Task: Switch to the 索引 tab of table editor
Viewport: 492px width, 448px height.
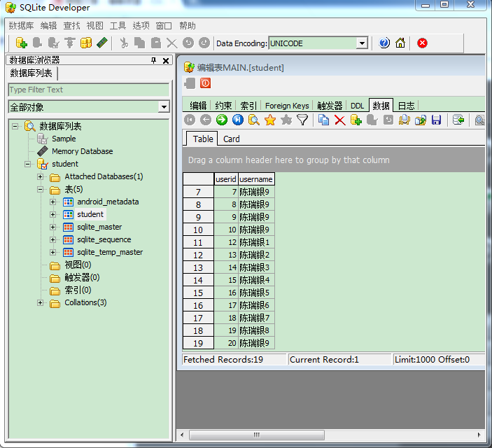Action: pos(248,106)
